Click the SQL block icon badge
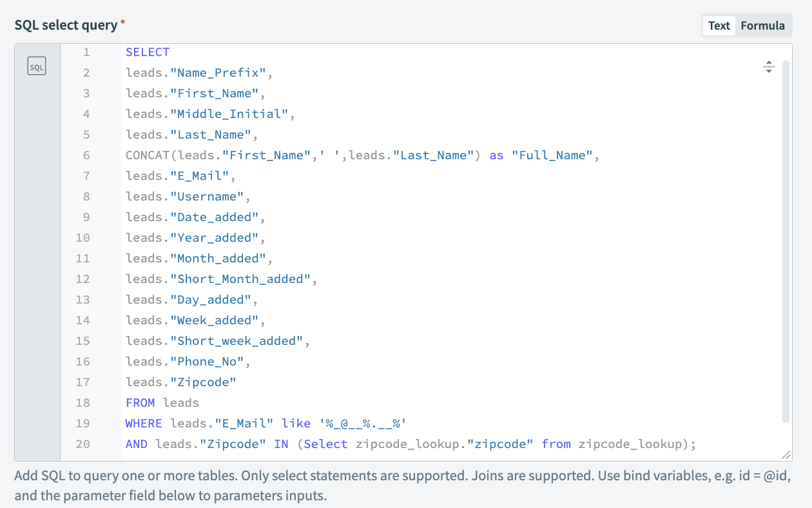This screenshot has height=508, width=812. click(37, 65)
